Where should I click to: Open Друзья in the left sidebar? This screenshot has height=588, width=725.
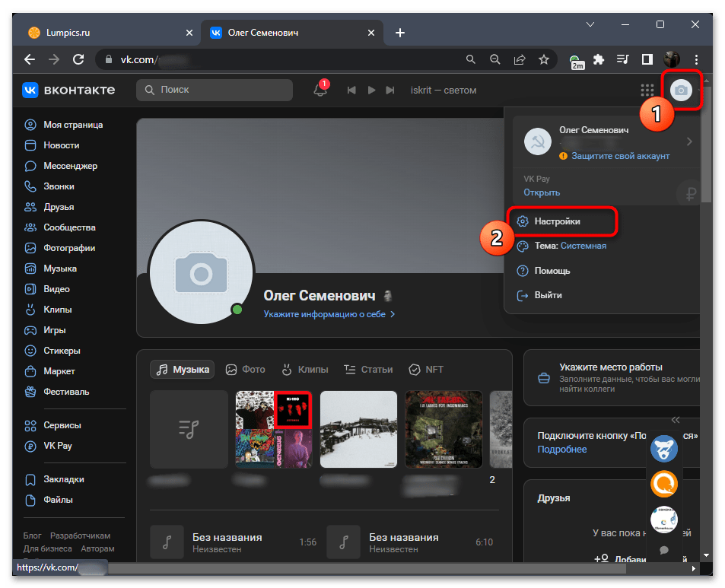tap(49, 207)
